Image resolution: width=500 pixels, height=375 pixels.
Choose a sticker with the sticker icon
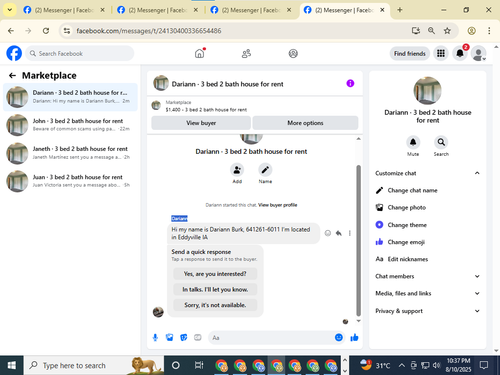click(184, 338)
